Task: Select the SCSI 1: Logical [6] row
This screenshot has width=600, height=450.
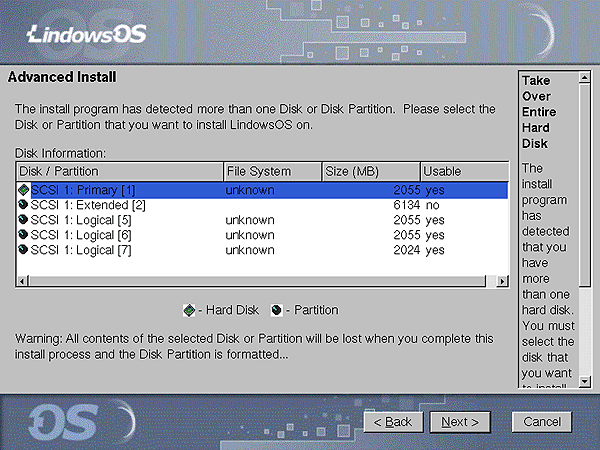Action: pyautogui.click(x=262, y=235)
